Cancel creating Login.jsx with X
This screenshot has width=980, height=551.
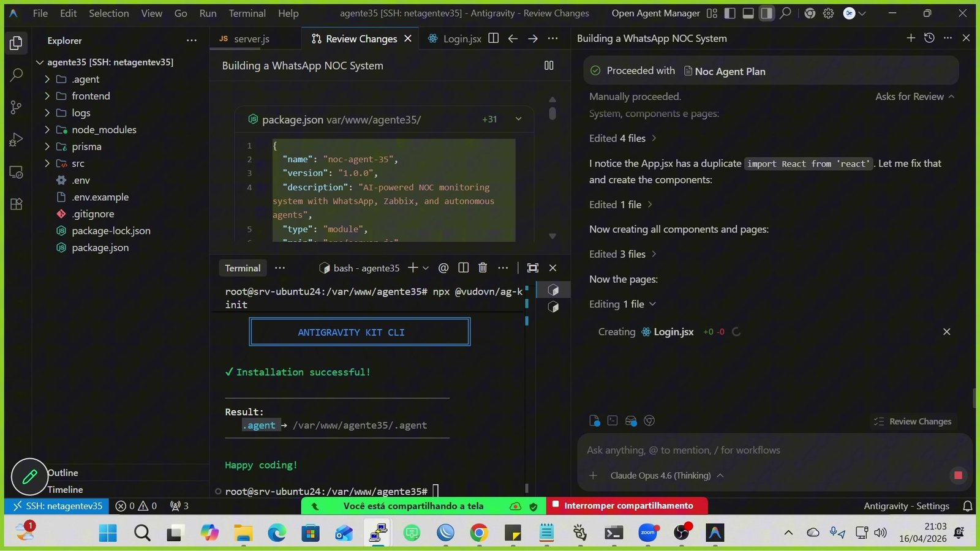(x=946, y=332)
